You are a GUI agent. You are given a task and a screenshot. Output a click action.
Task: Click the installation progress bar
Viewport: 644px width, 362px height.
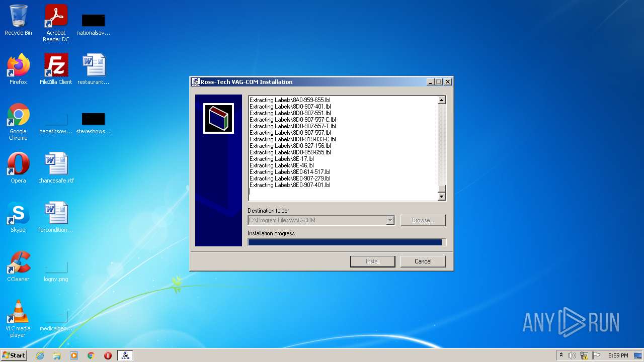tap(347, 242)
